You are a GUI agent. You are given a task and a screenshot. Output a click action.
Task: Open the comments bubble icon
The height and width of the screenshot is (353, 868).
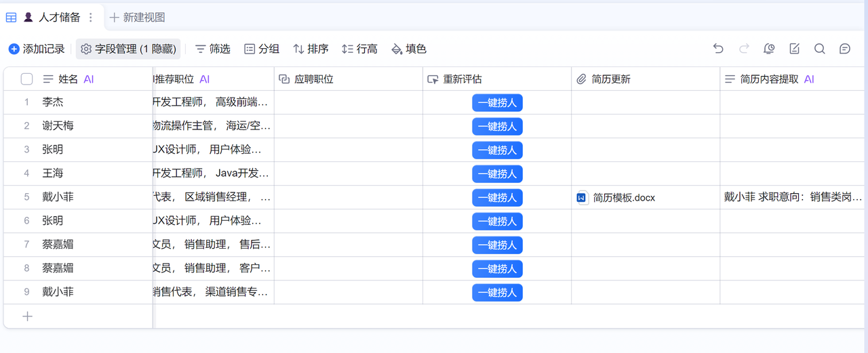845,49
